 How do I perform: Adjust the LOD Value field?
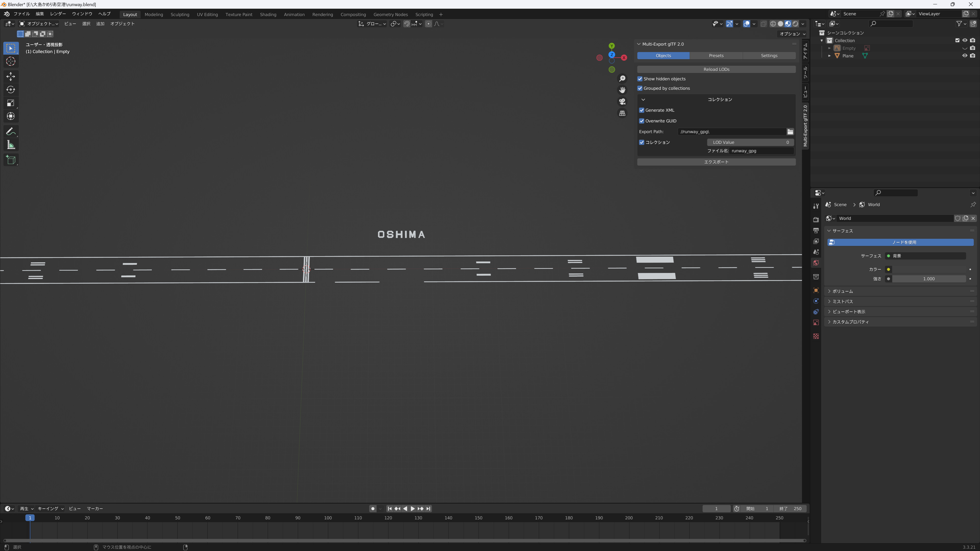(750, 142)
